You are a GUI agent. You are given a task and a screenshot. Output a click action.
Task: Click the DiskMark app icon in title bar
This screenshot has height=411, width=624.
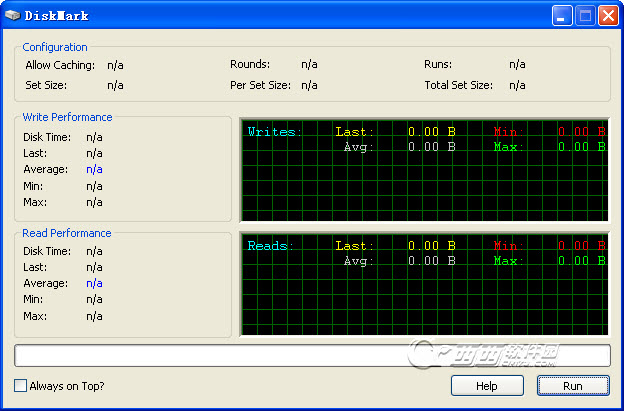point(13,15)
